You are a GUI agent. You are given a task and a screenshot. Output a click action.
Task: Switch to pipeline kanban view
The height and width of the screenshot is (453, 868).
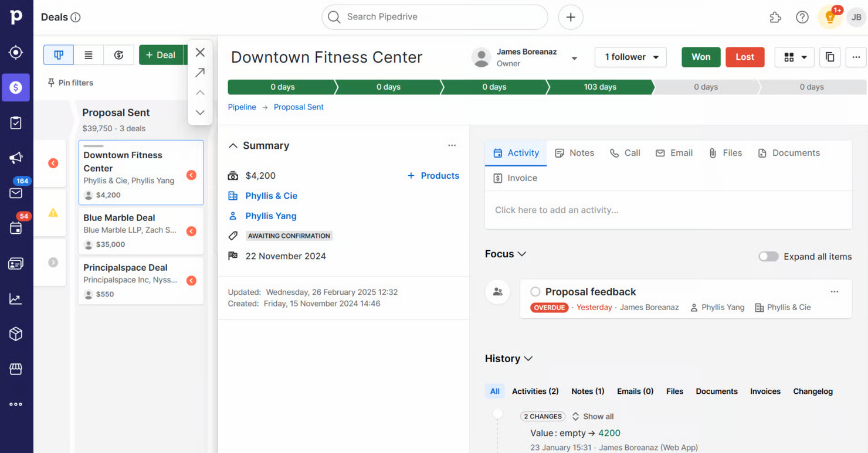pyautogui.click(x=59, y=55)
